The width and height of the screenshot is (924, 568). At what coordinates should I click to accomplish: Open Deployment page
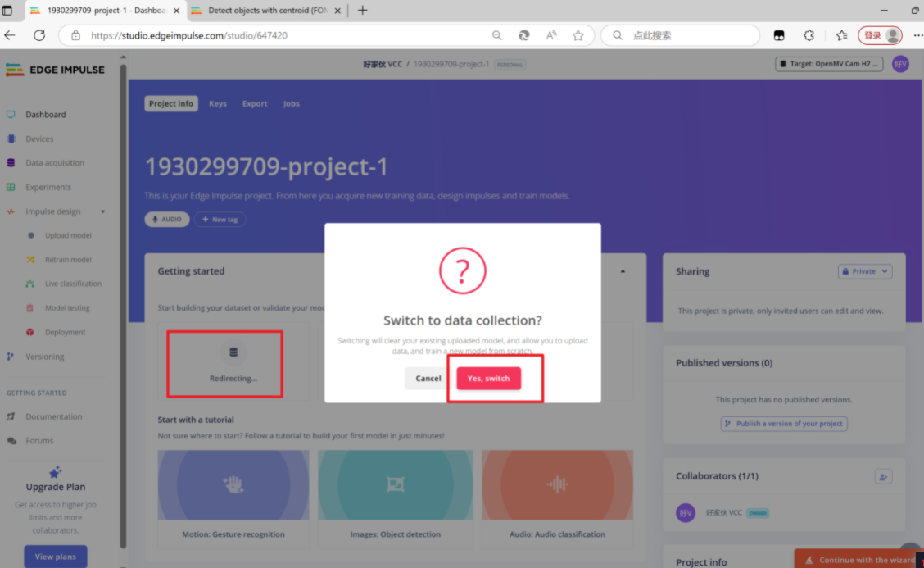click(65, 332)
